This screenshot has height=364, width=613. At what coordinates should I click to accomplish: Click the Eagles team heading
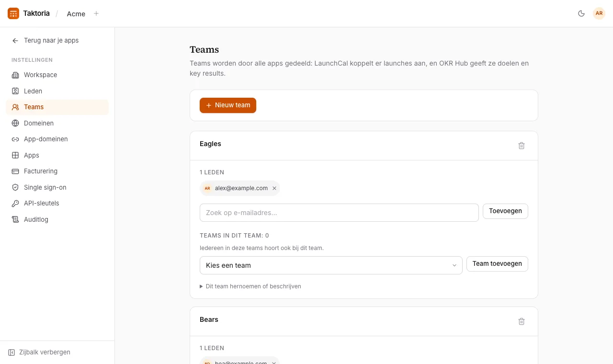tap(210, 144)
